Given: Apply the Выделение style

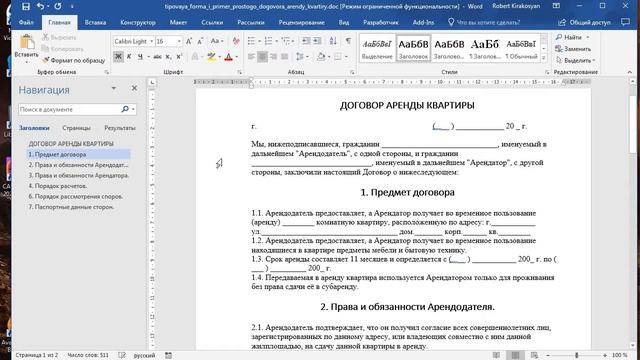Looking at the screenshot, I should 377,48.
